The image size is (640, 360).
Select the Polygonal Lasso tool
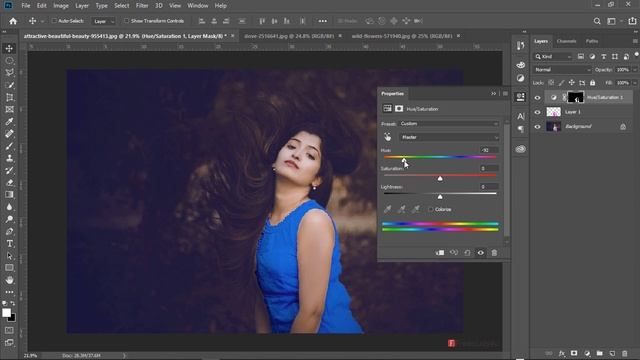(x=9, y=73)
